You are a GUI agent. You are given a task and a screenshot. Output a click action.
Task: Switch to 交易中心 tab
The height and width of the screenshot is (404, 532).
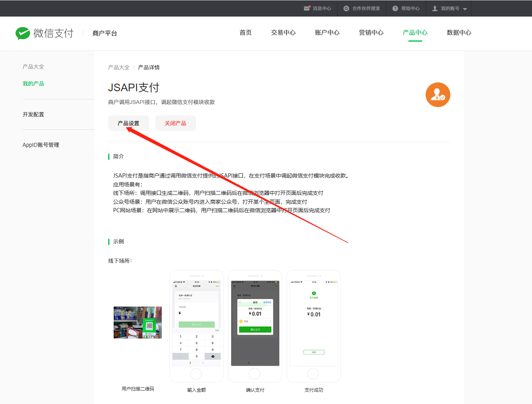(x=284, y=33)
